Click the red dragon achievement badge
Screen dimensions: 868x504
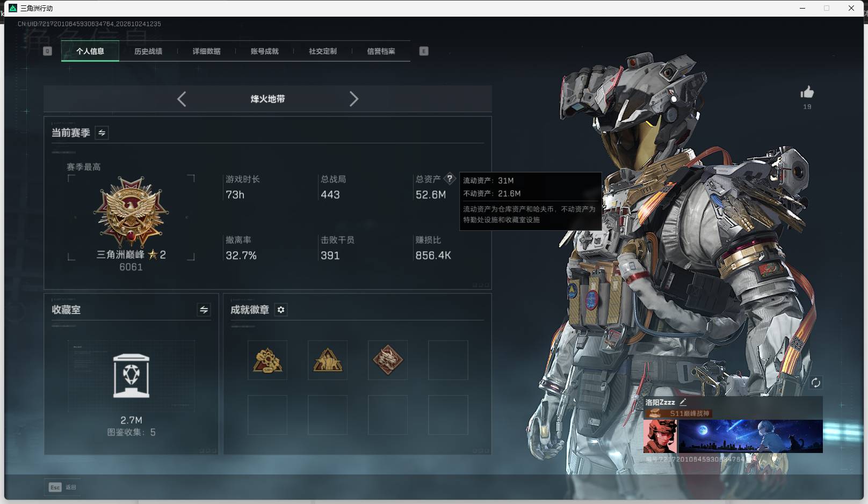(x=388, y=360)
